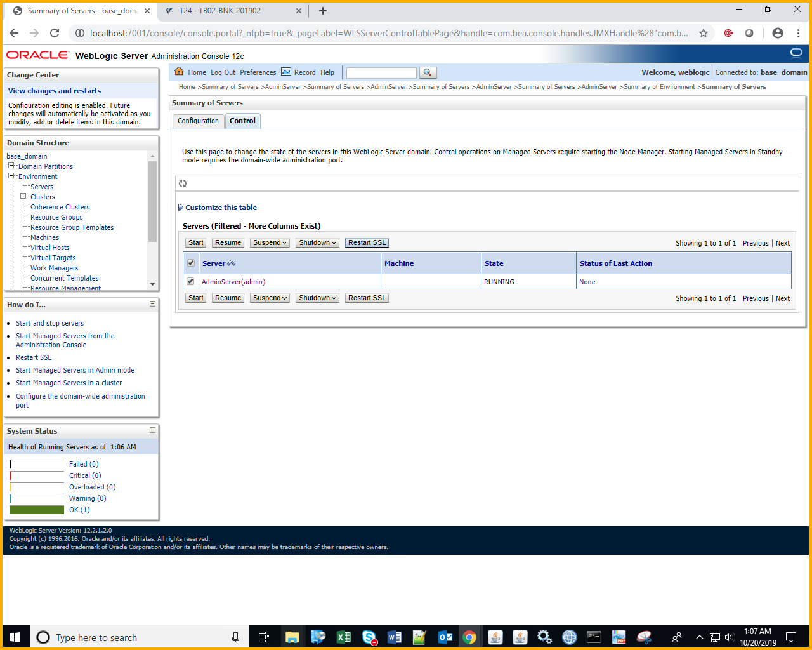Image resolution: width=812 pixels, height=650 pixels.
Task: Open the top Shutdown dropdown
Action: pyautogui.click(x=318, y=242)
